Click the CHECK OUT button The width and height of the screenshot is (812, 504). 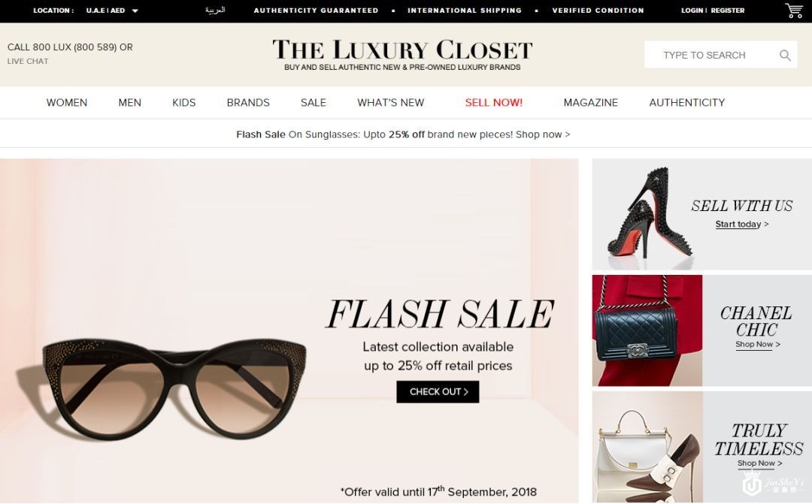pyautogui.click(x=438, y=392)
